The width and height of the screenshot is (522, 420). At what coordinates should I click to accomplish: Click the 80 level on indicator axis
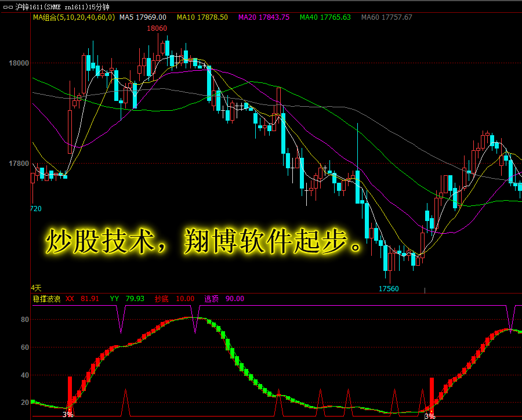(x=25, y=320)
